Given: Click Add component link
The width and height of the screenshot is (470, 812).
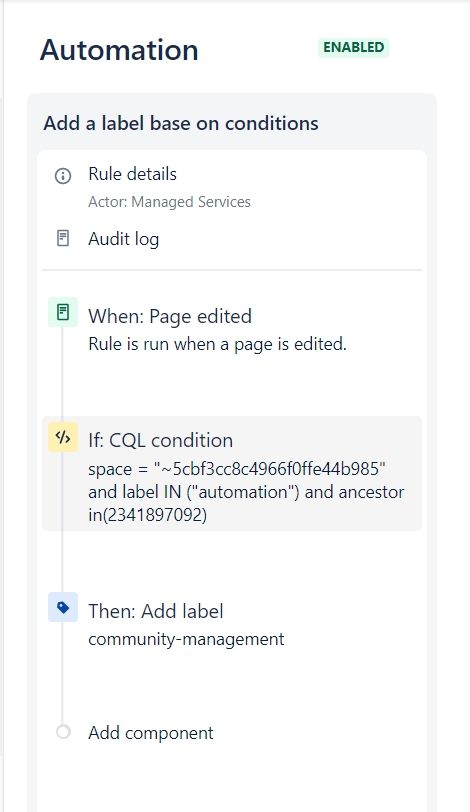Looking at the screenshot, I should click(x=151, y=733).
